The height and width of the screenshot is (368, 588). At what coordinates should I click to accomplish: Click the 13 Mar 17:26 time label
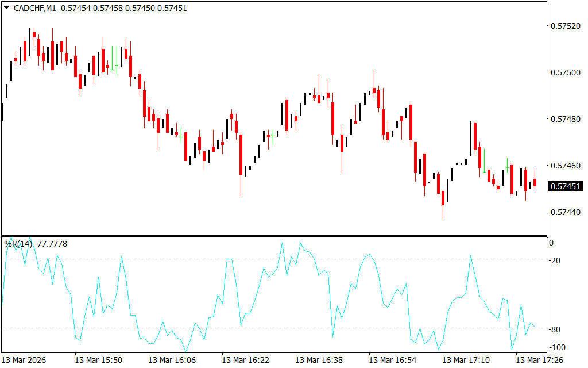coord(539,360)
